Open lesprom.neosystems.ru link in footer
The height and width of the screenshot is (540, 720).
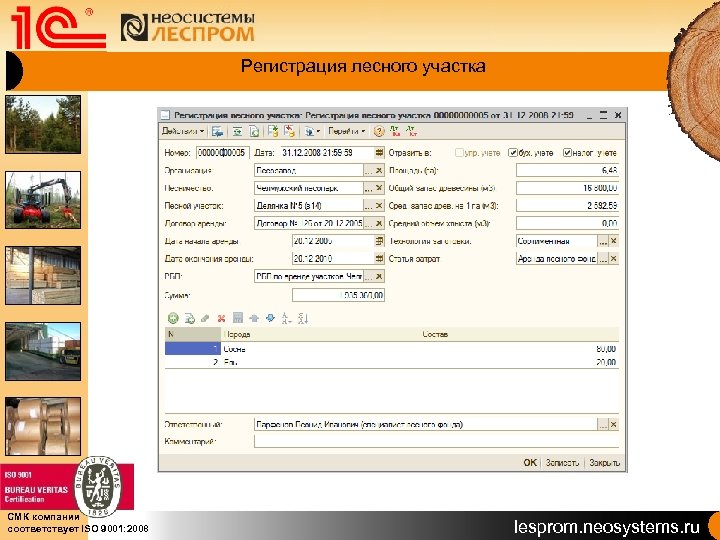point(607,526)
